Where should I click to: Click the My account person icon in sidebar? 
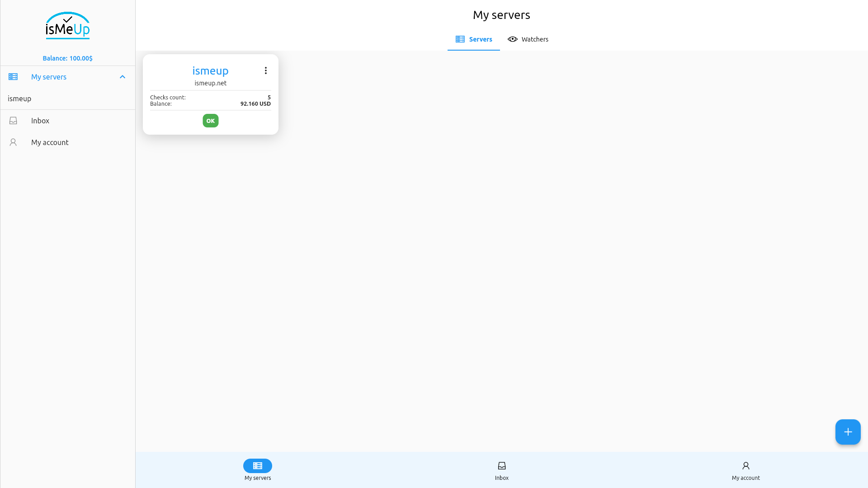coord(13,142)
